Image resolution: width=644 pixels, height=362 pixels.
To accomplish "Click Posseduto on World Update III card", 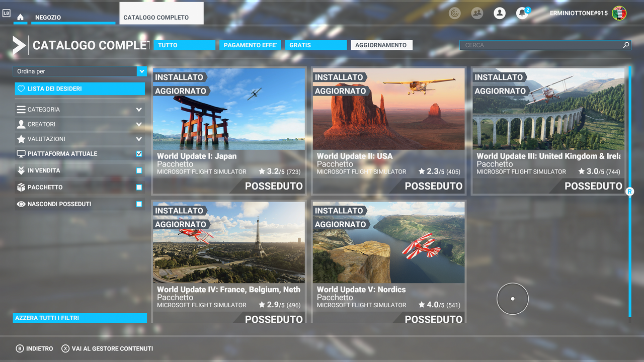I will 594,186.
